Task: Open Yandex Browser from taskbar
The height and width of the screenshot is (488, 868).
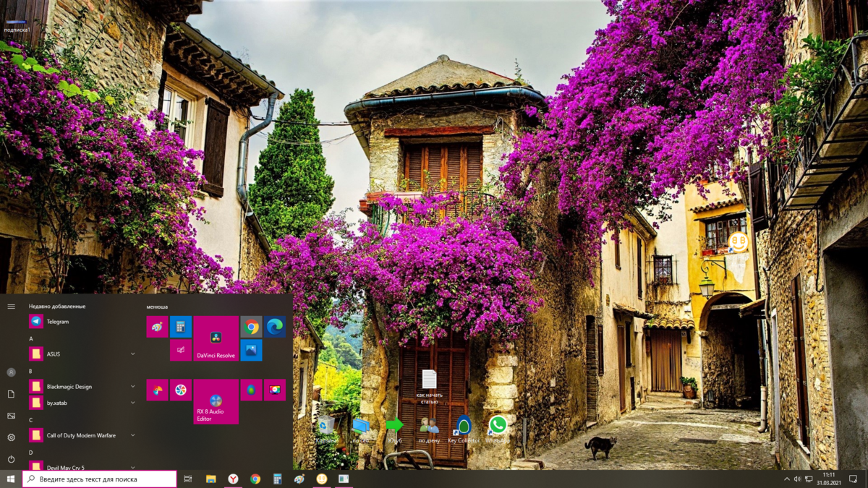Action: coord(233,479)
